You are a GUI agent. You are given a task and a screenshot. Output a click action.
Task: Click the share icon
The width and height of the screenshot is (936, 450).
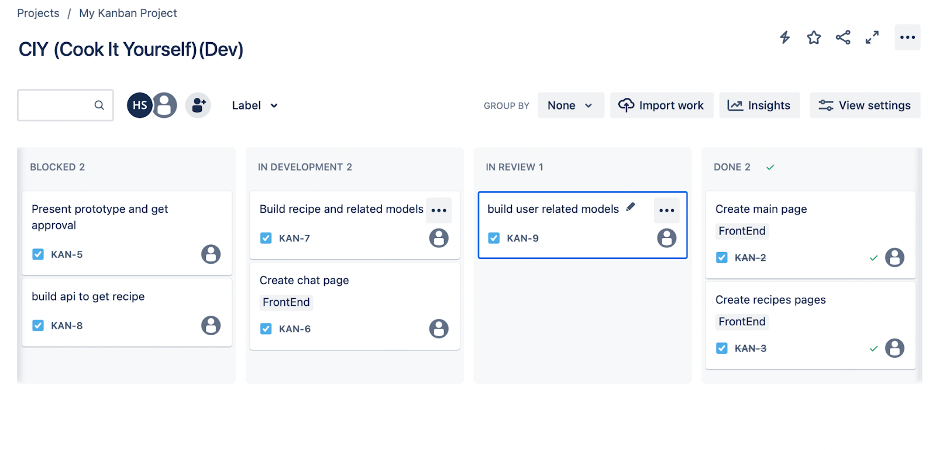(x=843, y=38)
